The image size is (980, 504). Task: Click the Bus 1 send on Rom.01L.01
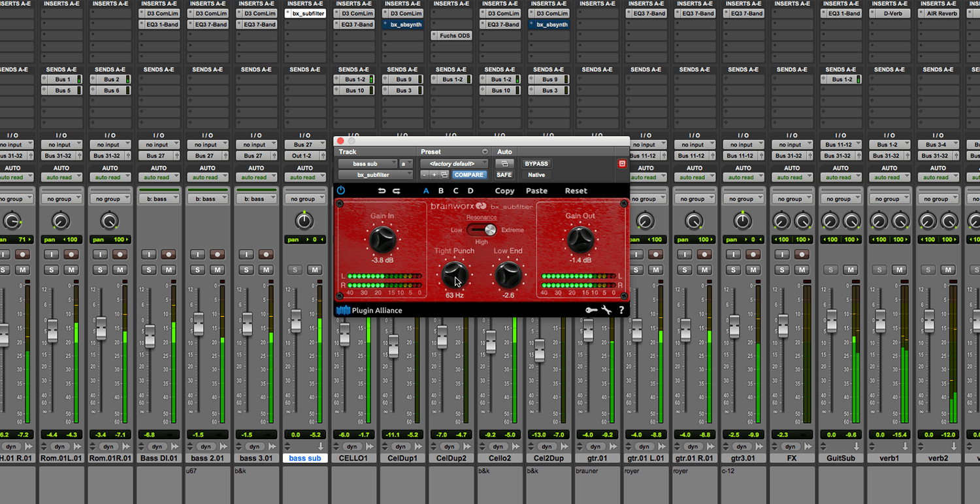(61, 79)
